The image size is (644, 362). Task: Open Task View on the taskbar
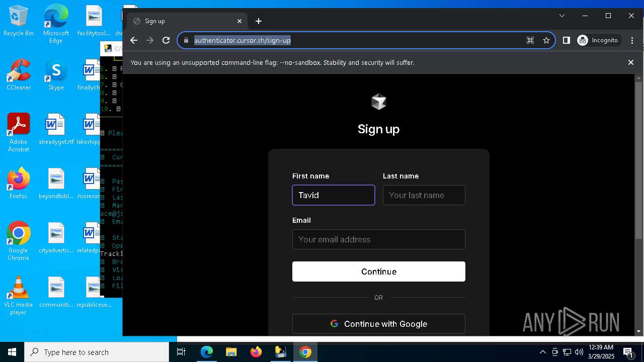pyautogui.click(x=181, y=352)
